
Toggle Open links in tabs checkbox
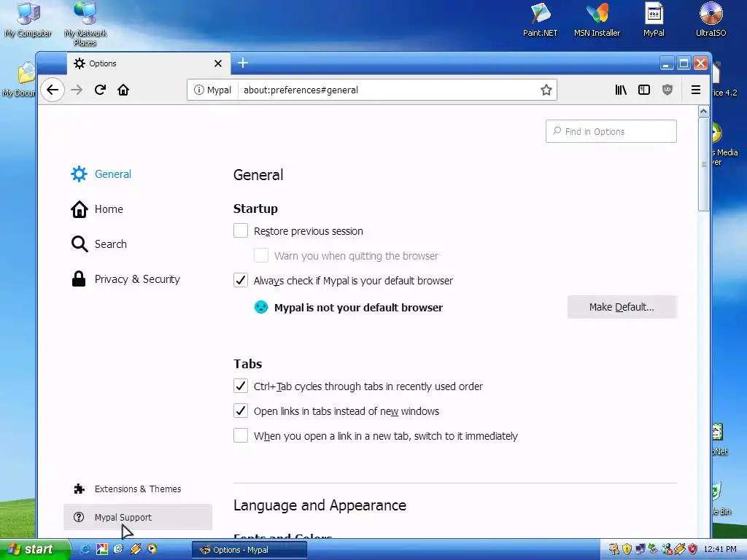[x=241, y=411]
